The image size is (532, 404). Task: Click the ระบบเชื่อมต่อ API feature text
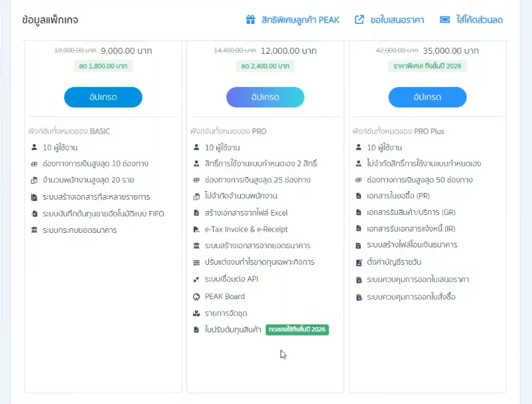click(x=232, y=279)
